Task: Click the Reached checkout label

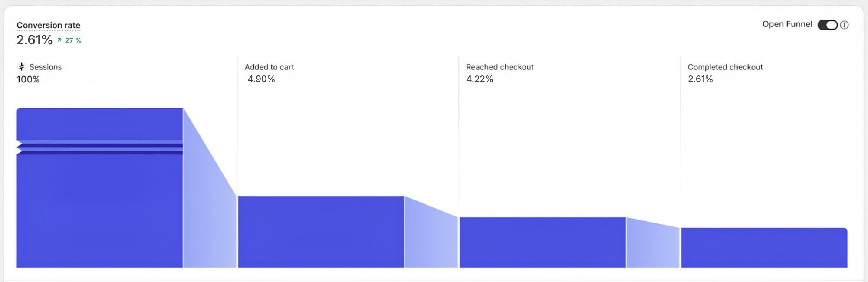Action: 500,67
